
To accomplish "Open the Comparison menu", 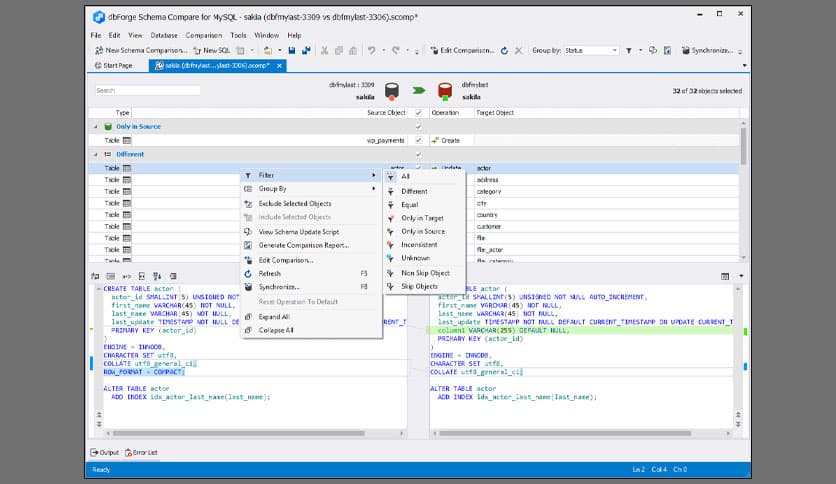I will coord(204,35).
